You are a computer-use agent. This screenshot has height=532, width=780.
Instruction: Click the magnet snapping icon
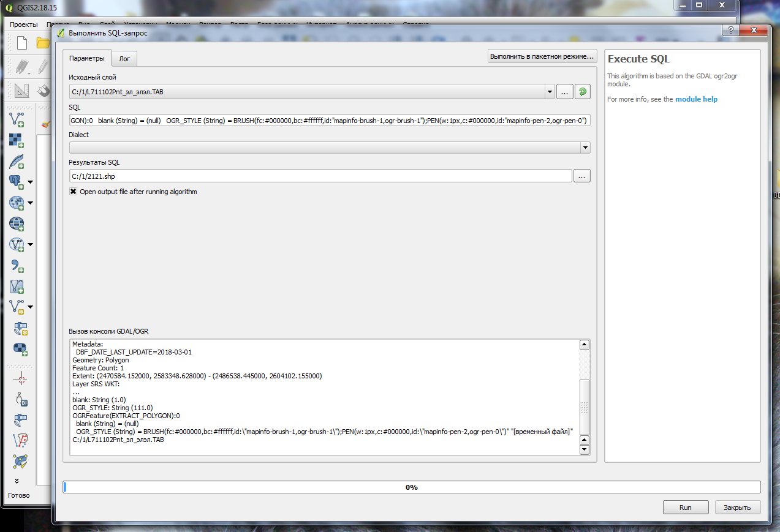pos(44,91)
